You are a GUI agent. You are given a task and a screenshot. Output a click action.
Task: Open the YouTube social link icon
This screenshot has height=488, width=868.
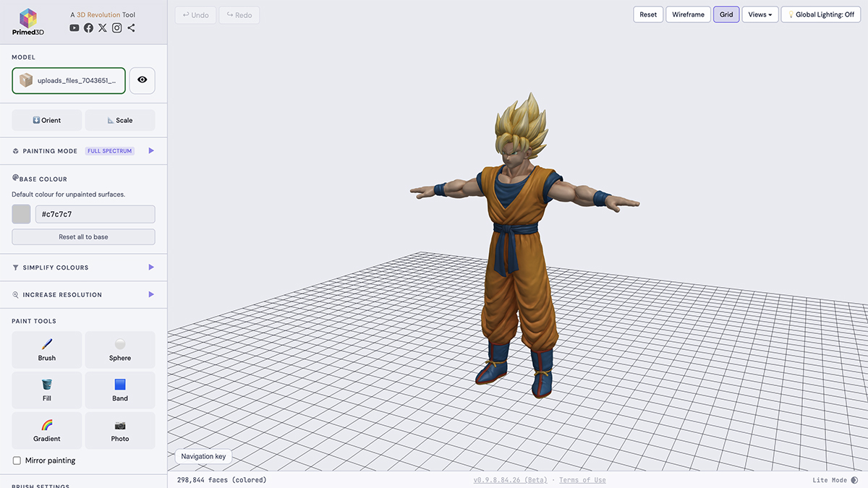point(75,27)
